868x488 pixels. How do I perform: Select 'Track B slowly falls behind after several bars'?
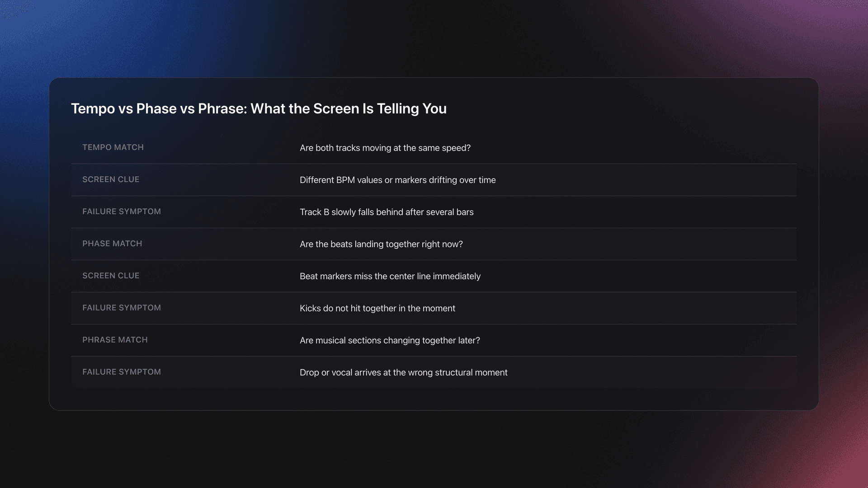click(x=387, y=212)
